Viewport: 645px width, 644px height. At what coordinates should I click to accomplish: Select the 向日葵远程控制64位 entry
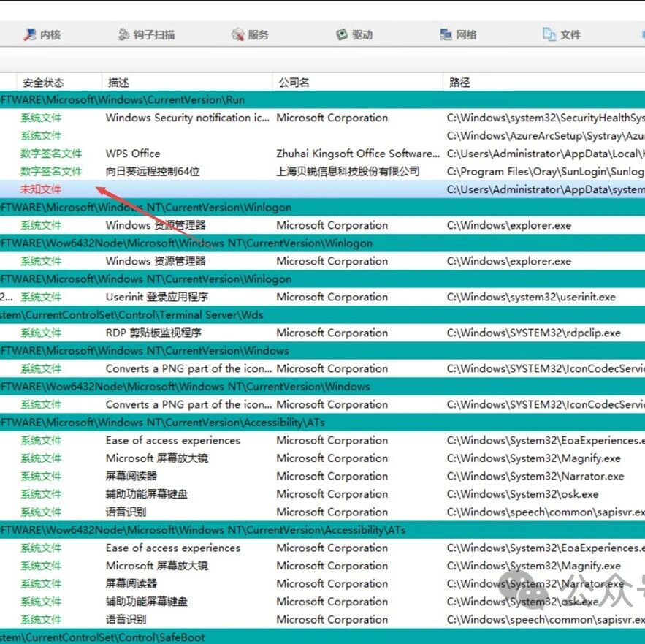point(153,171)
